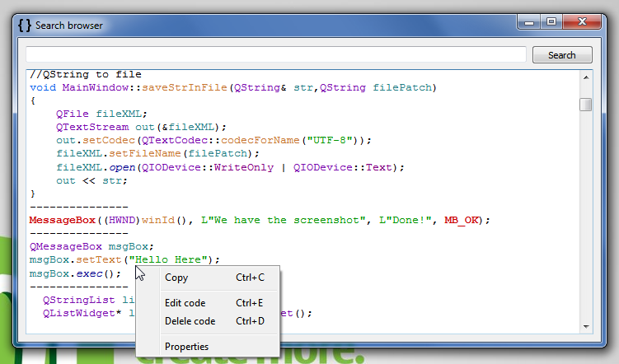The image size is (619, 364).
Task: Click the MB_OK constant
Action: tap(461, 220)
